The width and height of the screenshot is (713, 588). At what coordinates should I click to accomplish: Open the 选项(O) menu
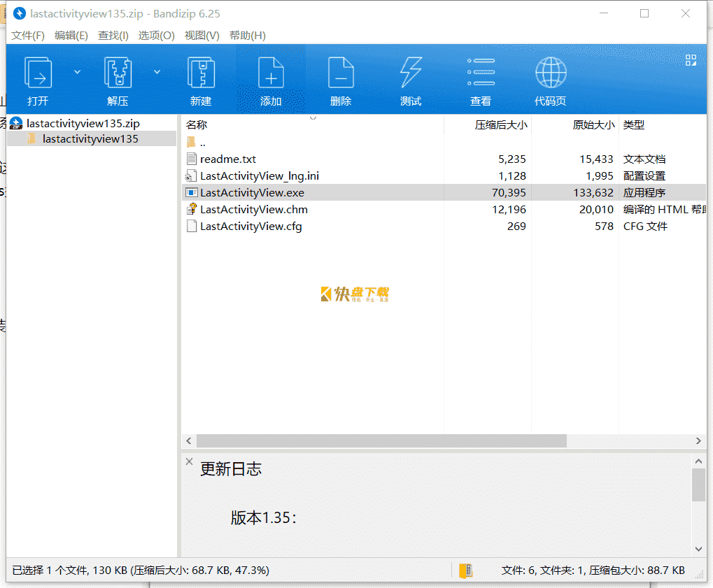[157, 36]
